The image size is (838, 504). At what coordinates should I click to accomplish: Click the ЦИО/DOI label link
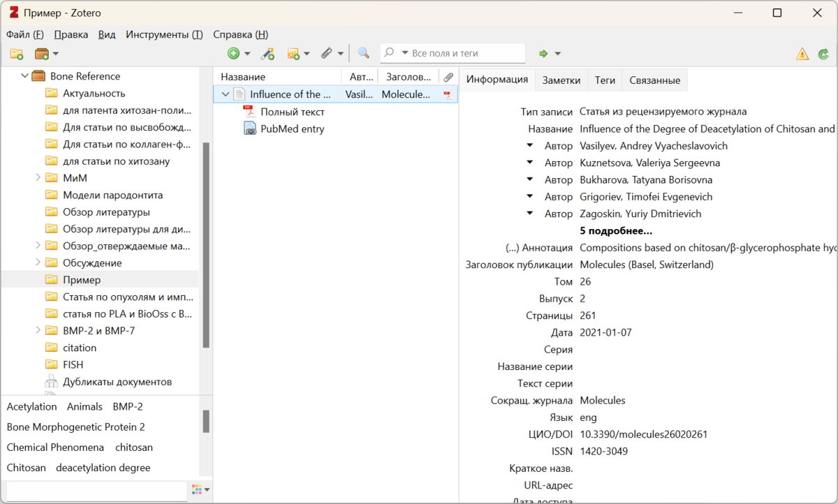(552, 434)
